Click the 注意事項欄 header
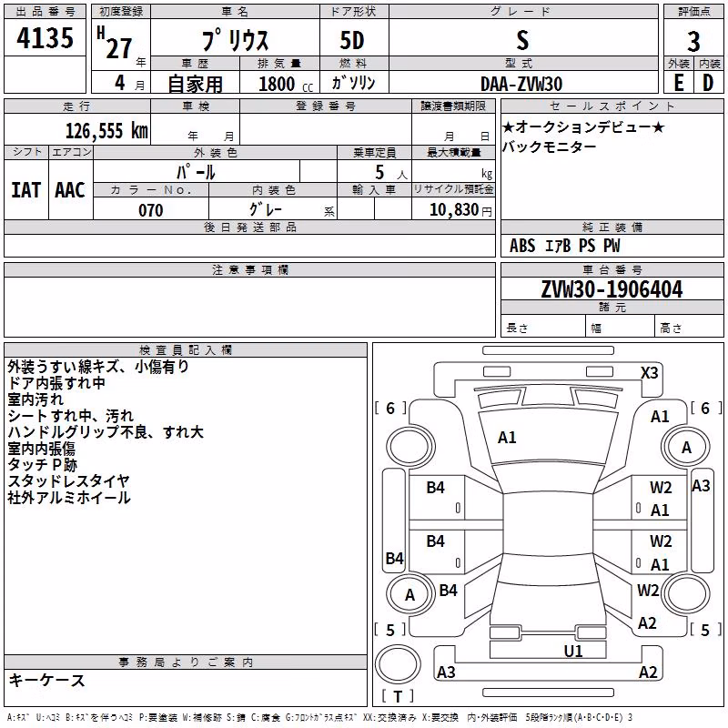This screenshot has width=728, height=728. (249, 269)
